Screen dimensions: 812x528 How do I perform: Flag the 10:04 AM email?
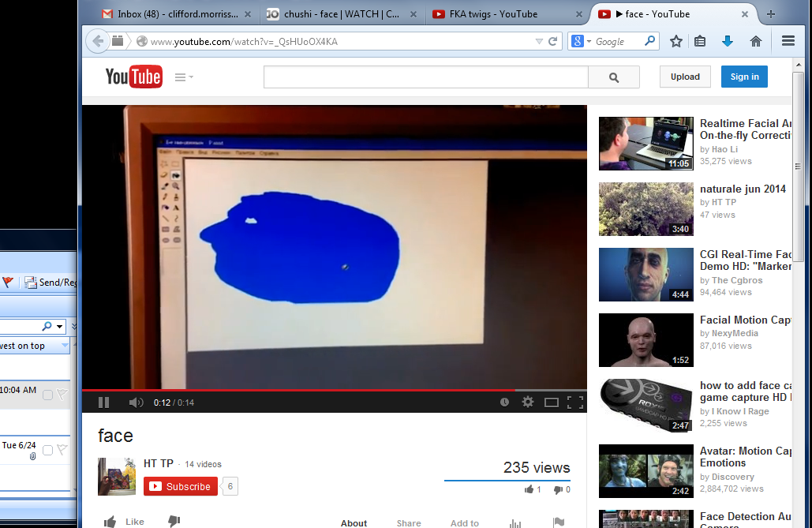coord(62,395)
